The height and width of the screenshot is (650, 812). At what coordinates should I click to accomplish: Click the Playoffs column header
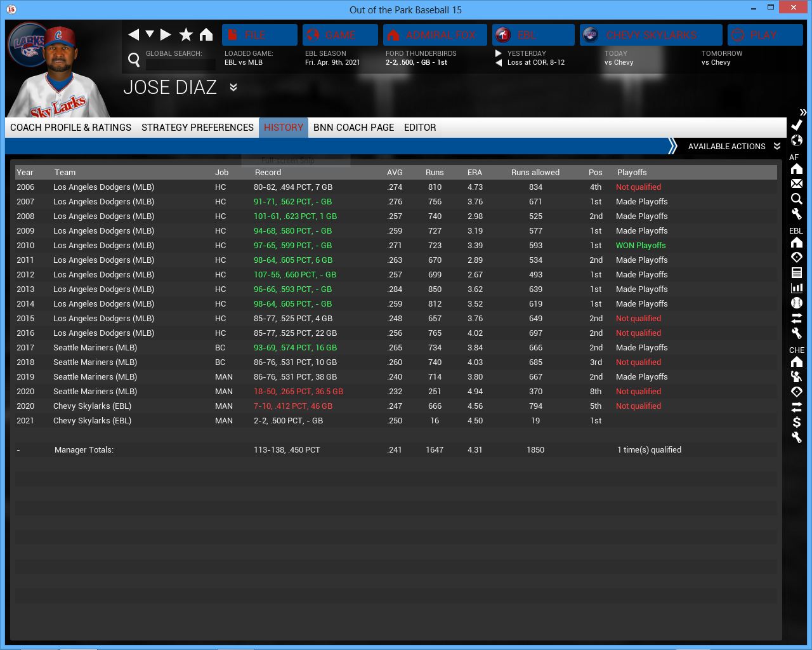[632, 173]
